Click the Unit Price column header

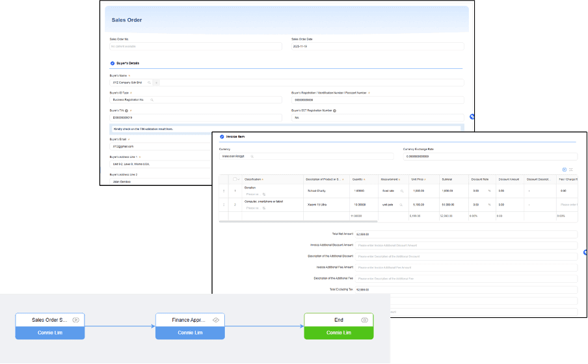click(x=423, y=179)
